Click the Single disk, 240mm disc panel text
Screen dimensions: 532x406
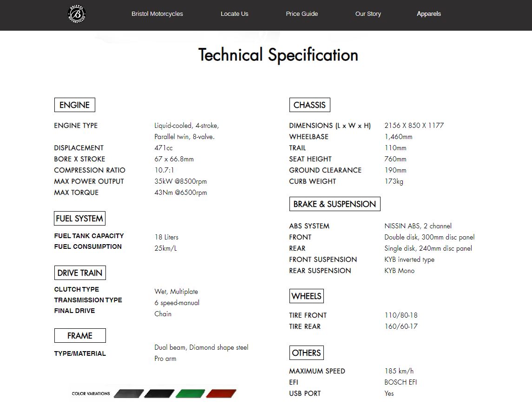pyautogui.click(x=428, y=248)
